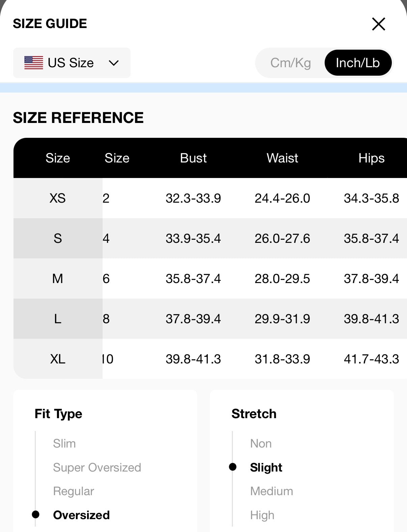Viewport: 407px width, 532px height.
Task: Open the US Size region selector
Action: (72, 63)
